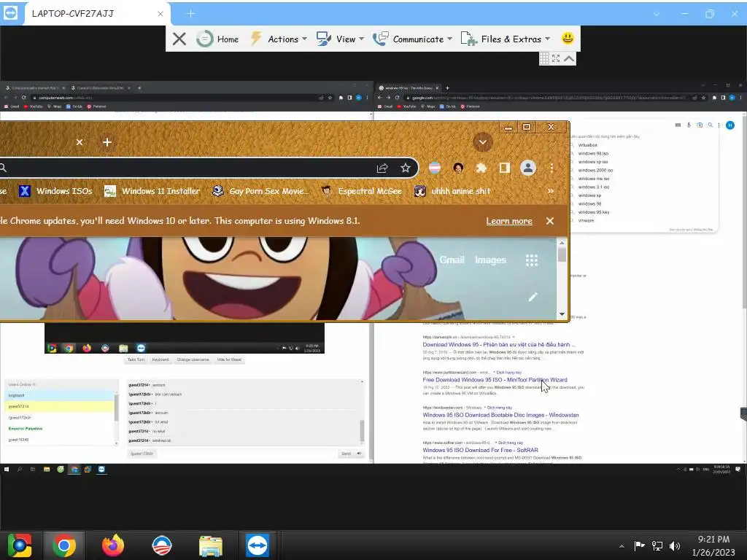The height and width of the screenshot is (560, 747).
Task: Open Images link on the orange Chrome new tab page
Action: [x=490, y=260]
